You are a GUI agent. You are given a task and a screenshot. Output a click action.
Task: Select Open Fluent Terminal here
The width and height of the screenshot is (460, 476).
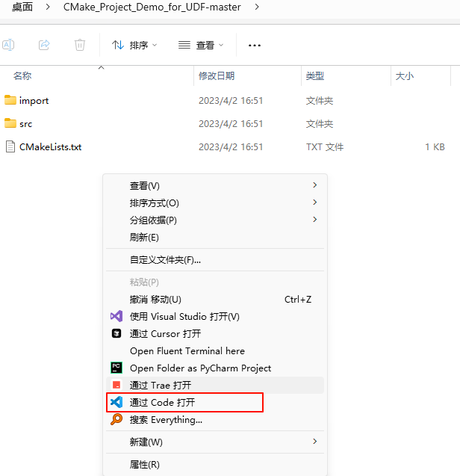tap(187, 351)
